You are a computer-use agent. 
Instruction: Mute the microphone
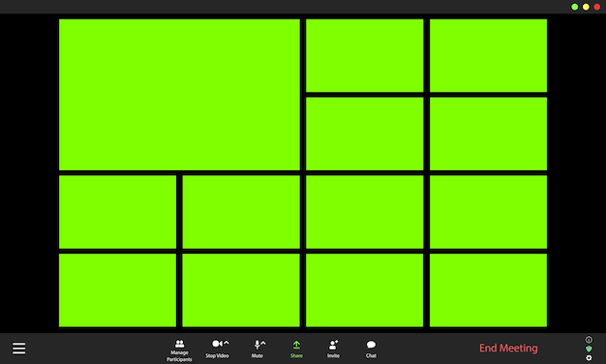pos(257,349)
